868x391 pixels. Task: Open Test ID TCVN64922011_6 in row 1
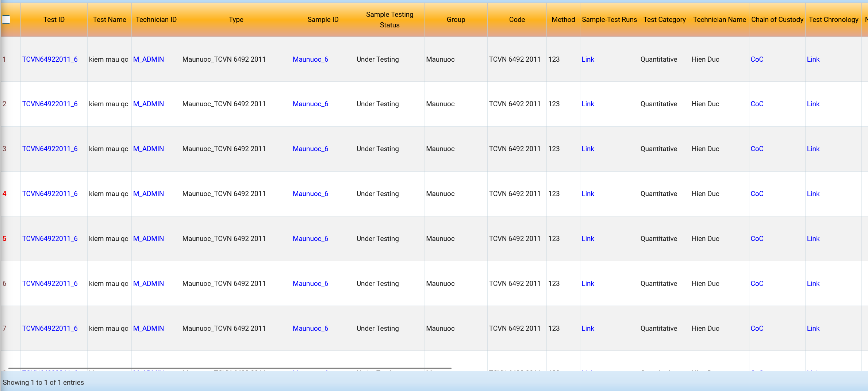[x=50, y=59]
